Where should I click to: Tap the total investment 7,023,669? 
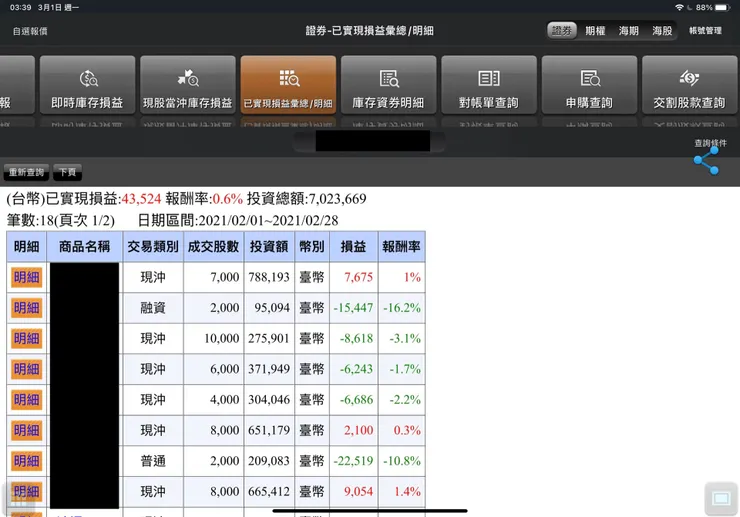coord(337,199)
